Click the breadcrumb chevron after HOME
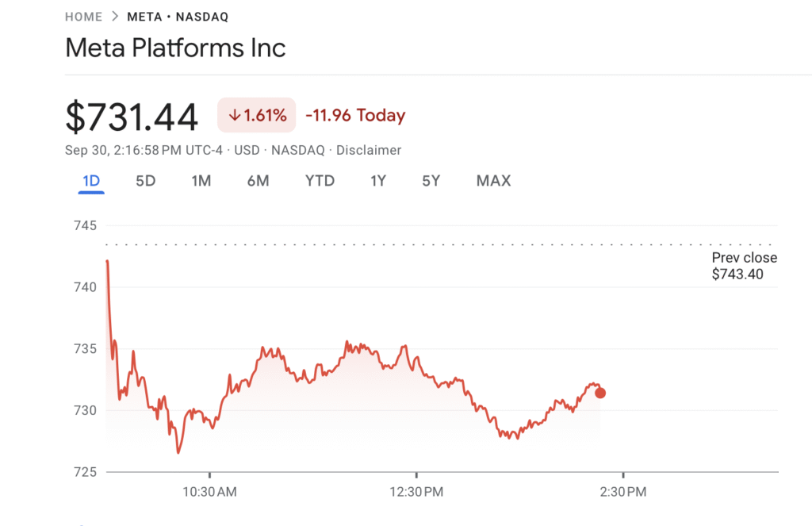 (115, 16)
